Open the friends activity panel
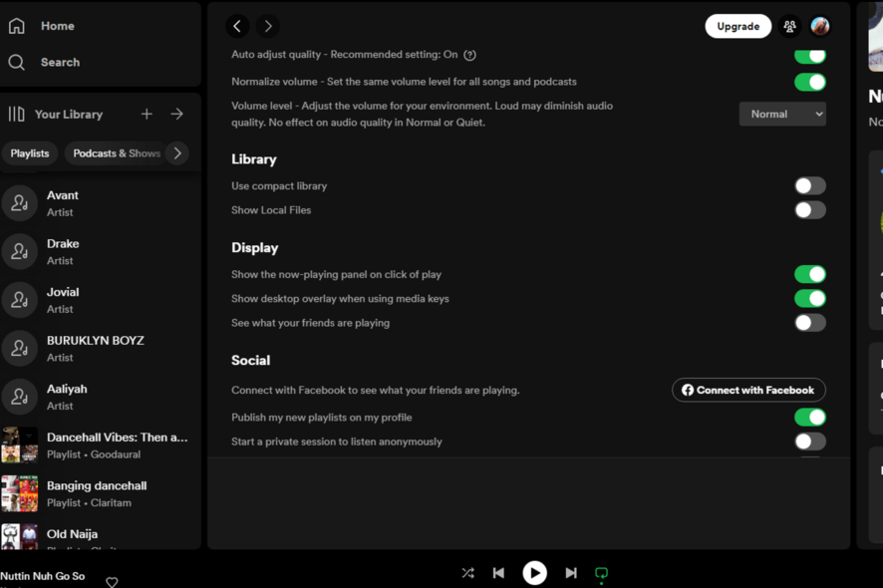Image resolution: width=883 pixels, height=588 pixels. coord(789,26)
